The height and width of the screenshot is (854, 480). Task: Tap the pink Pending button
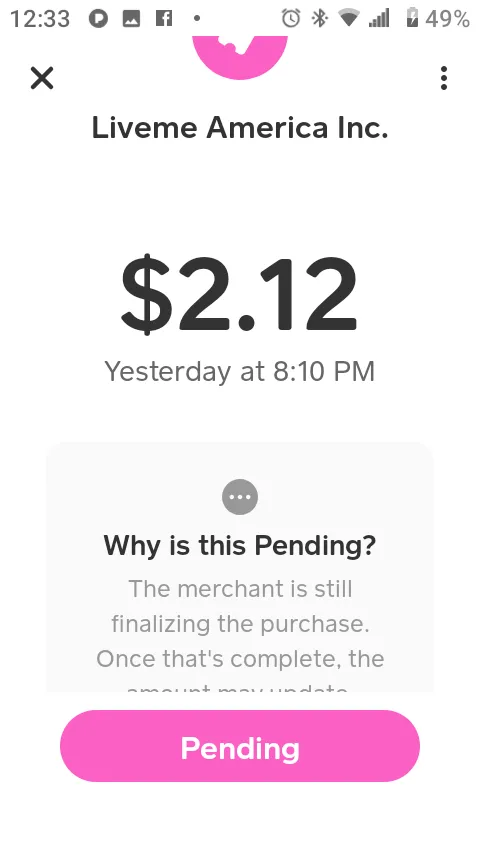pos(240,746)
